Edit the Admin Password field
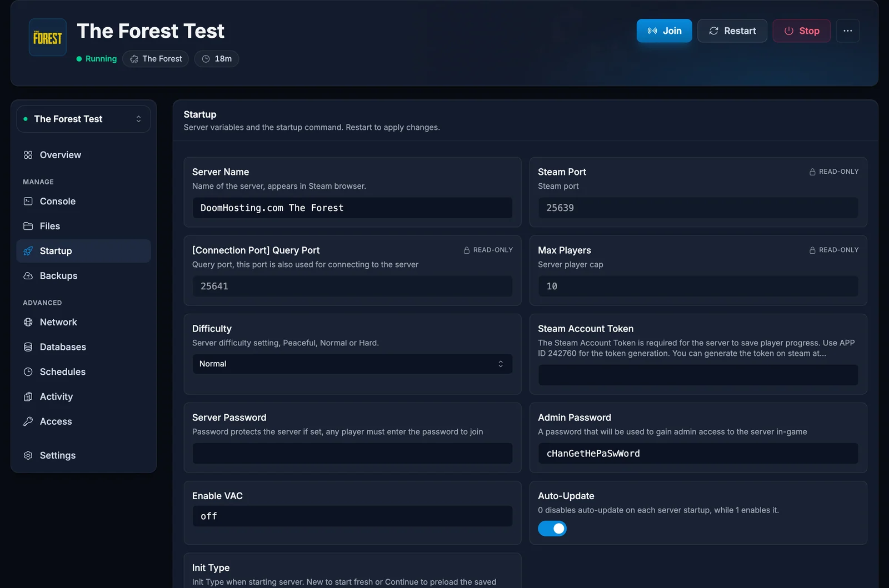The width and height of the screenshot is (889, 588). click(x=698, y=454)
